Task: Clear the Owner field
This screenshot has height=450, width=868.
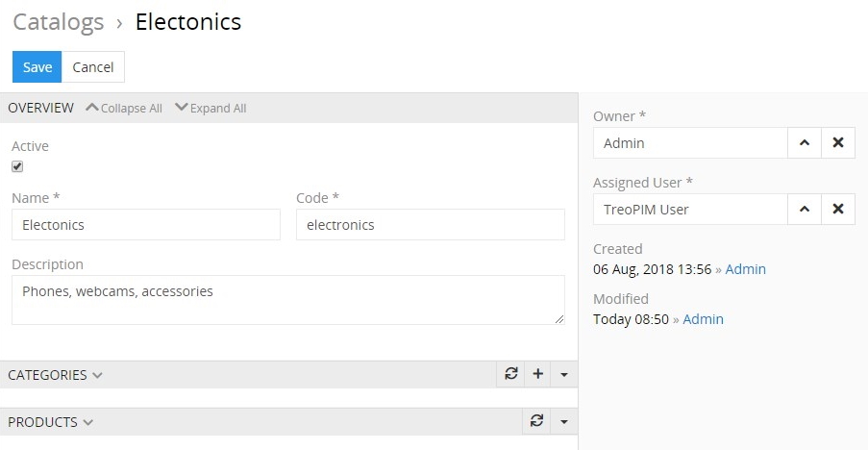Action: click(x=837, y=142)
